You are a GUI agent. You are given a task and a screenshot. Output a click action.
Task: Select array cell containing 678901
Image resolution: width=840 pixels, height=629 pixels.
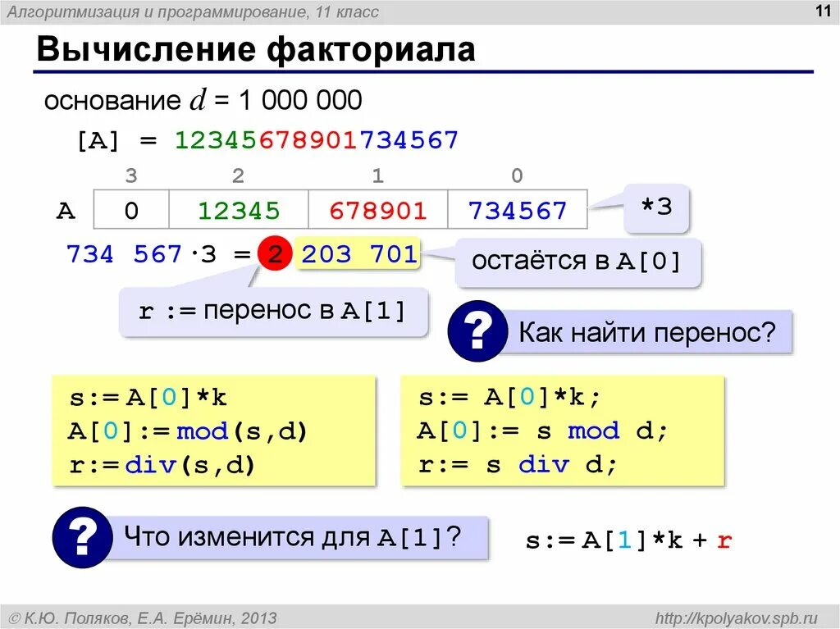377,209
